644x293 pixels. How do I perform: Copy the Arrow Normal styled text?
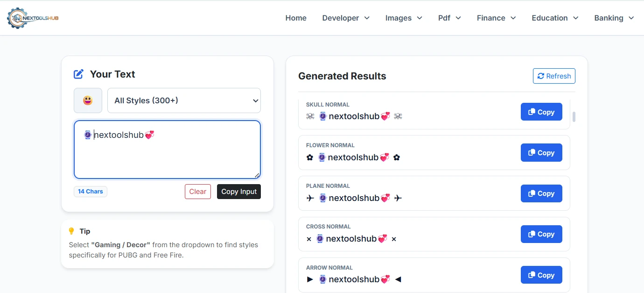click(x=541, y=275)
